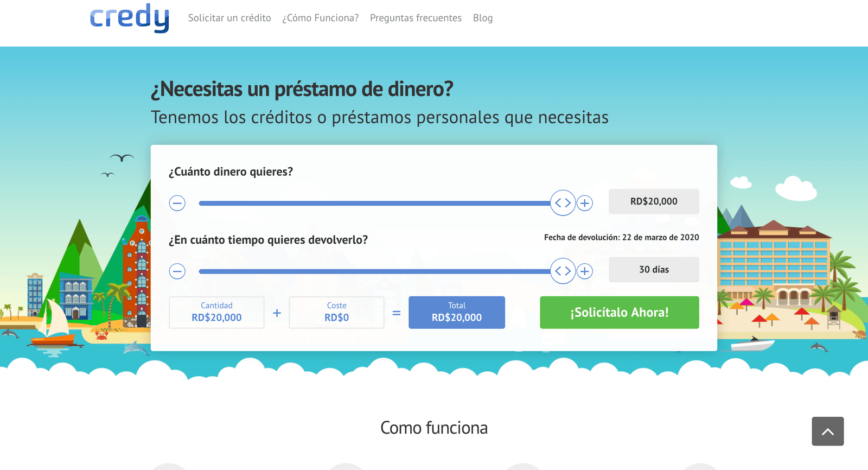Open the Blog link
The width and height of the screenshot is (868, 470).
483,18
